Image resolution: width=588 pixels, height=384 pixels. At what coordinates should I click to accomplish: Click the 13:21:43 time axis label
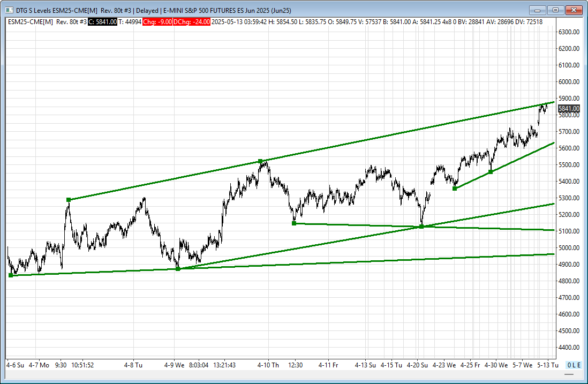coord(224,365)
